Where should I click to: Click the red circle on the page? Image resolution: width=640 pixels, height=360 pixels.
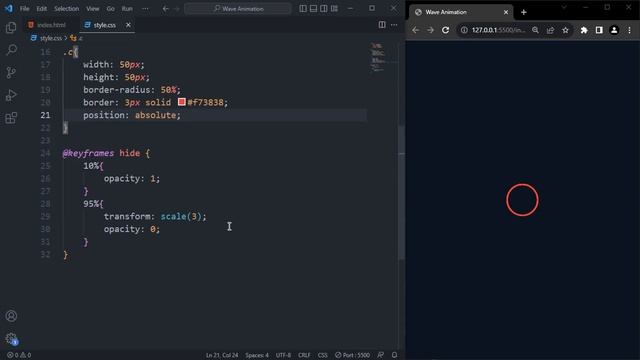tap(522, 200)
